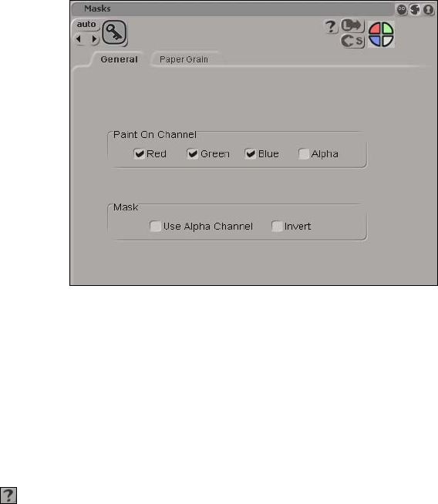Check the Invert mask checkbox

277,227
